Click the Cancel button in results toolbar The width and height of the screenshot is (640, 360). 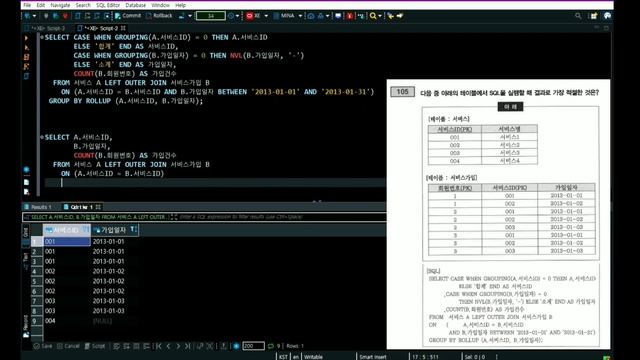coord(68,346)
